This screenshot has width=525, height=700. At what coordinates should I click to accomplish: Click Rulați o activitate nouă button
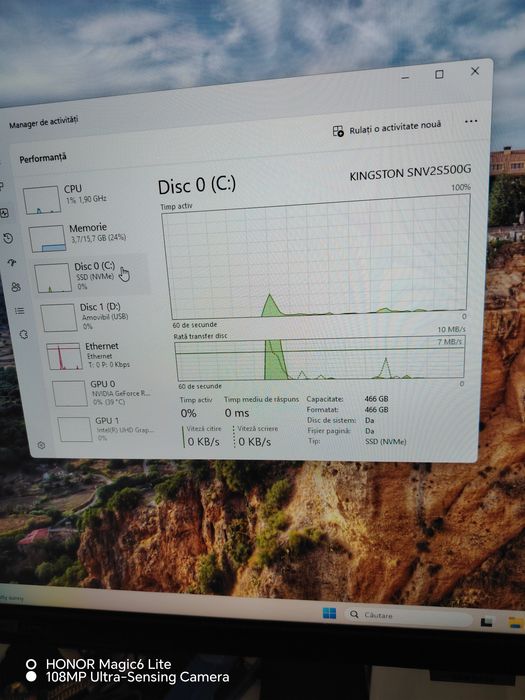(387, 128)
